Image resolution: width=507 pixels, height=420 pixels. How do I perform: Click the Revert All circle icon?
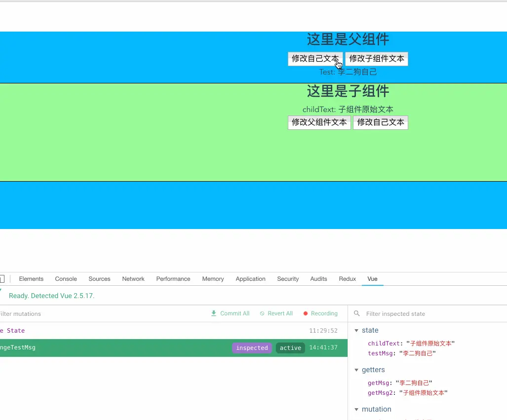pos(262,313)
